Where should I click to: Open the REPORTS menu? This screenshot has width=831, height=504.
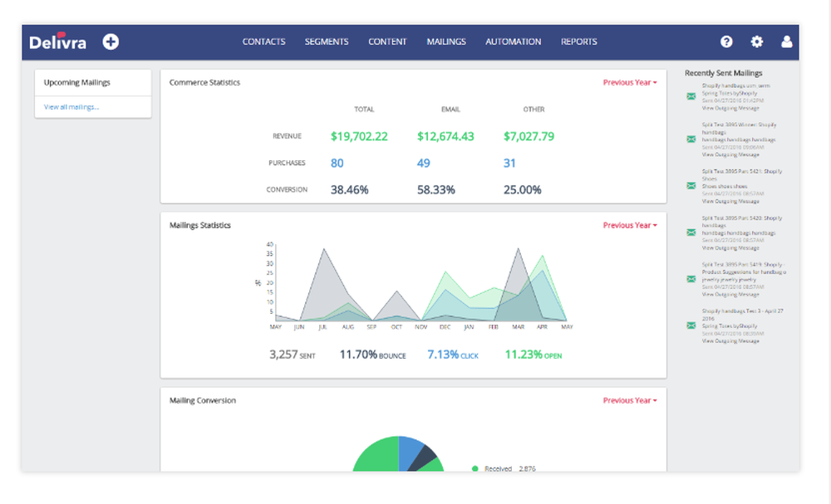click(x=578, y=41)
